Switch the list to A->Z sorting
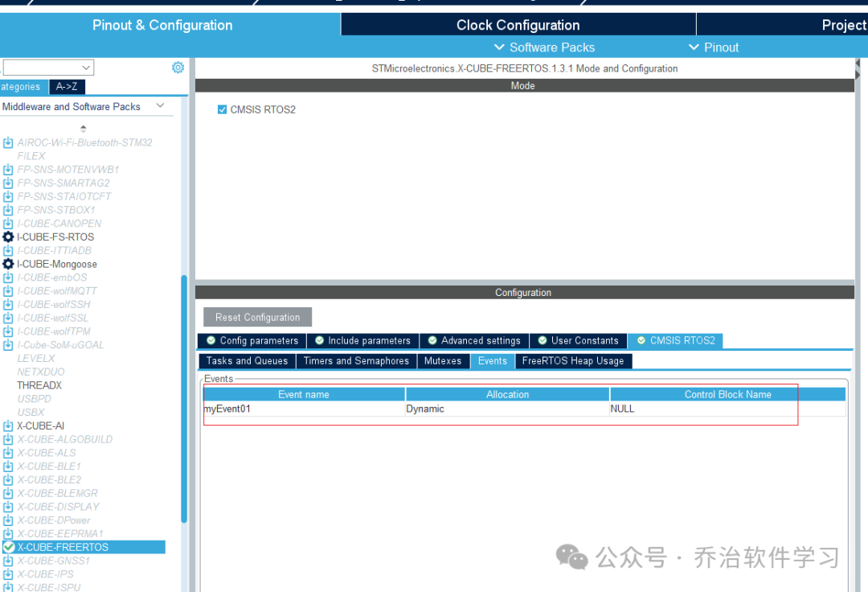868x592 pixels. click(67, 86)
